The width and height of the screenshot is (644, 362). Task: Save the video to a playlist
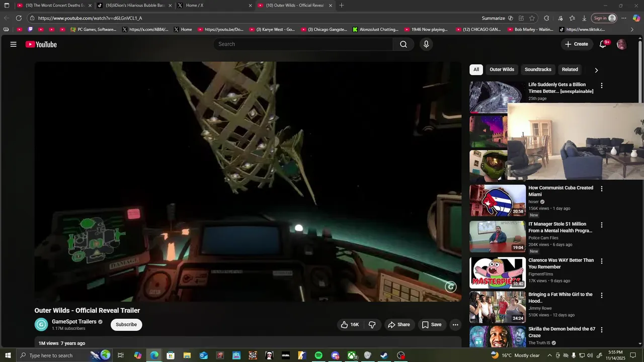click(x=432, y=325)
